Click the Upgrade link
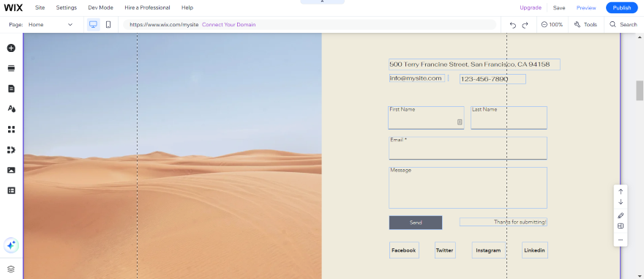 (531, 8)
